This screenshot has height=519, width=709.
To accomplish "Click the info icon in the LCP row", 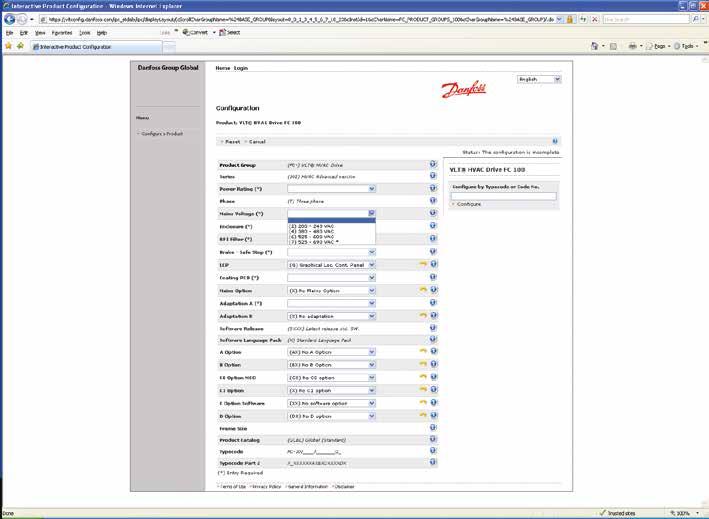I will pos(433,264).
